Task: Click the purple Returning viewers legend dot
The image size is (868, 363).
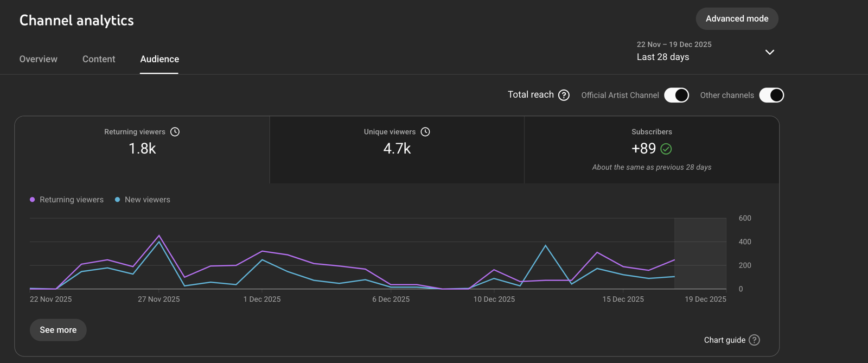Action: pos(33,200)
